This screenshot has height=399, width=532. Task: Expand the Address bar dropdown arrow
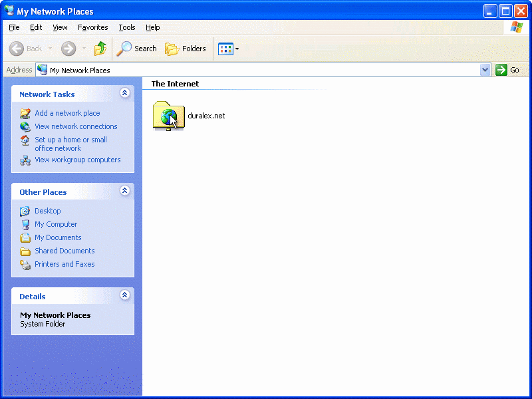pos(485,70)
